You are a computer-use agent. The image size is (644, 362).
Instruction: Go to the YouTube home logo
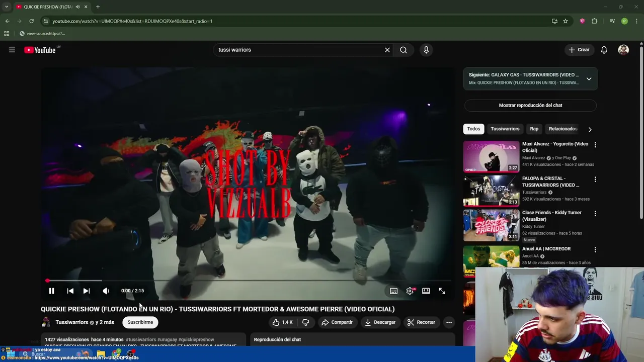pyautogui.click(x=40, y=50)
